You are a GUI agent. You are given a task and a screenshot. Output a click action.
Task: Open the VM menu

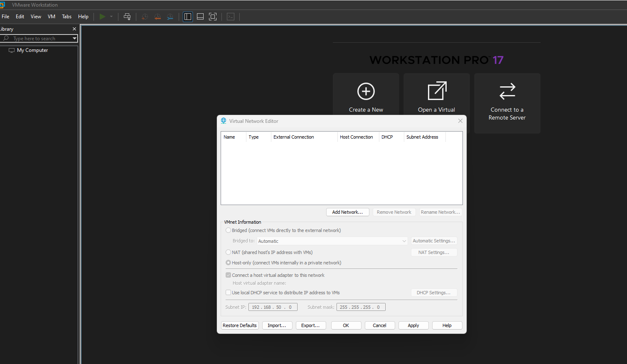(x=52, y=17)
